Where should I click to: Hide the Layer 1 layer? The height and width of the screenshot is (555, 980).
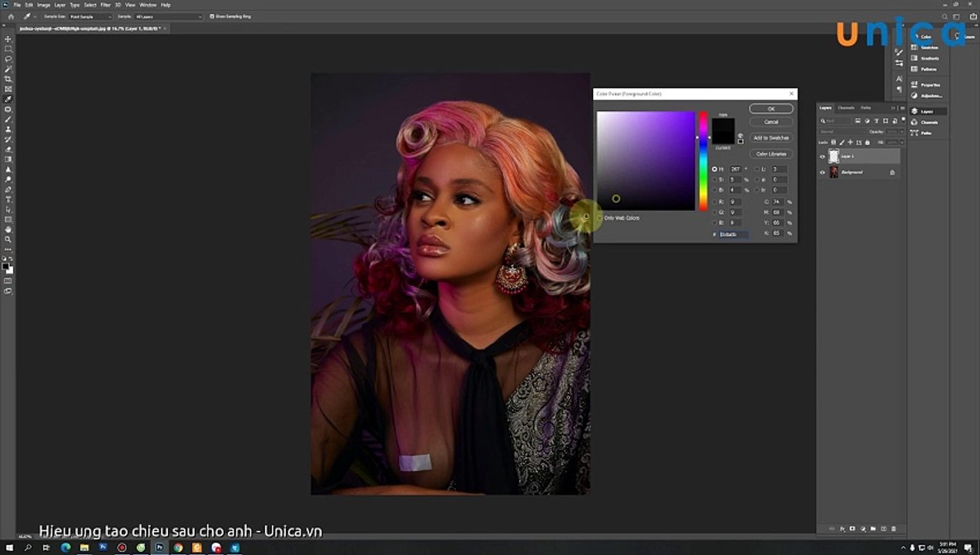point(822,156)
